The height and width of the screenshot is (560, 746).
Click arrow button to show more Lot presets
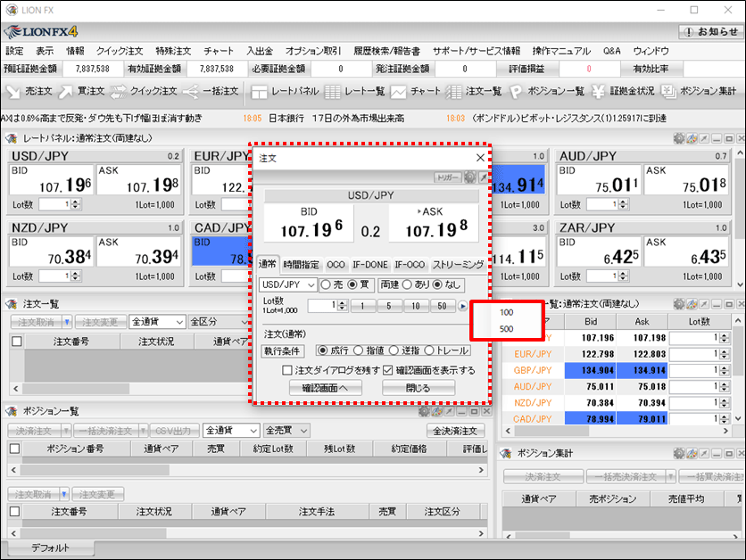462,306
